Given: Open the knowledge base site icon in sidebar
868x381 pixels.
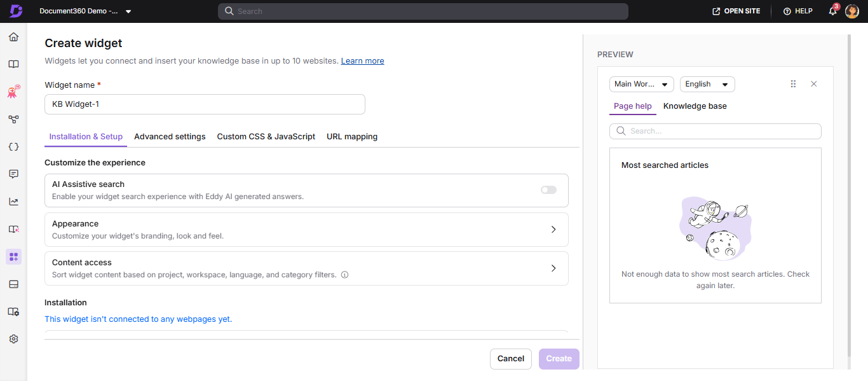Looking at the screenshot, I should click(13, 229).
